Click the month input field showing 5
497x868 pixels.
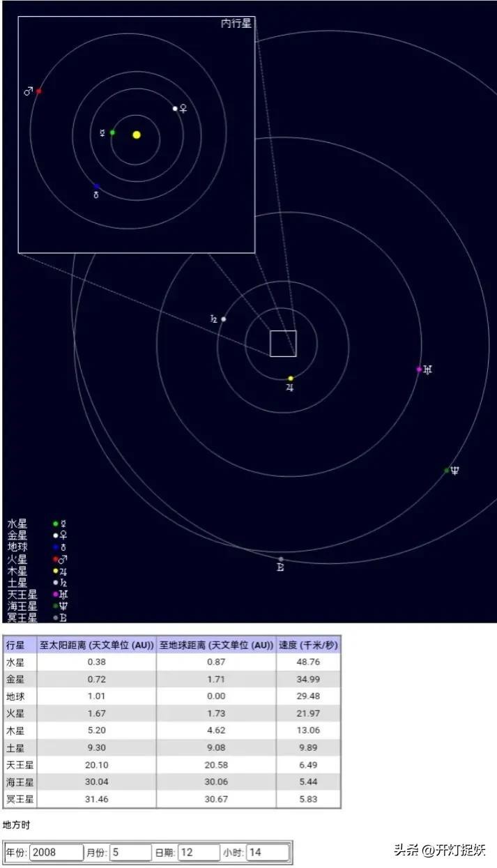click(x=130, y=852)
